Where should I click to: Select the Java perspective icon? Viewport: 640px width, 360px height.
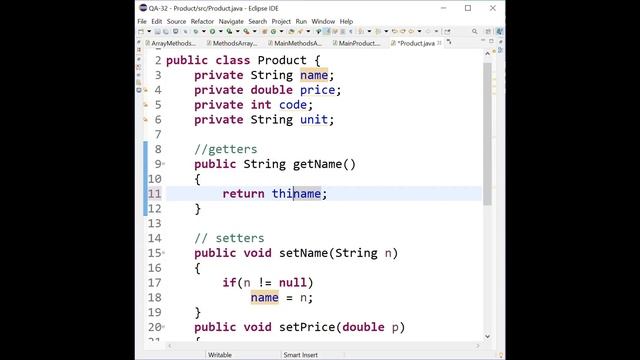499,31
